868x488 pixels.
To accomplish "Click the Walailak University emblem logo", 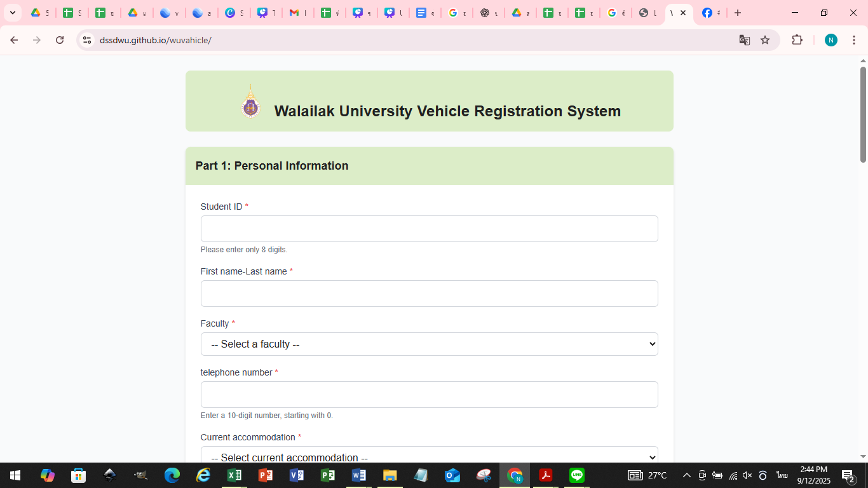I will pyautogui.click(x=251, y=102).
